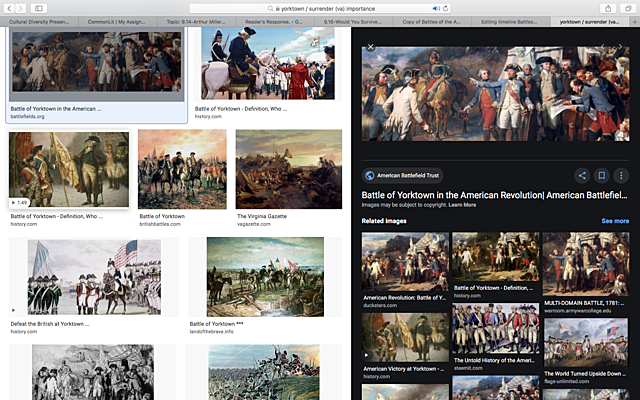Viewport: 640px width, 400px height.
Task: Click the 'Related images' heading
Action: tap(384, 221)
